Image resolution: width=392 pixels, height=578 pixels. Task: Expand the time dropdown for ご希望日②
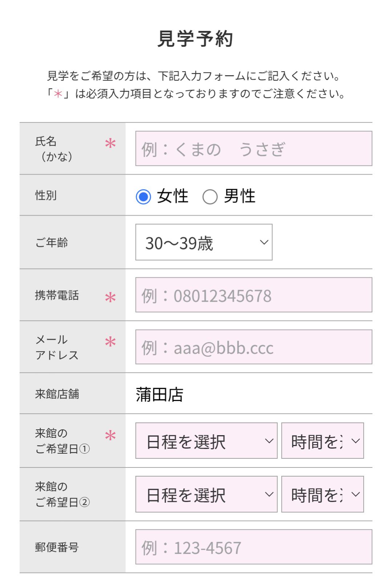pos(322,494)
